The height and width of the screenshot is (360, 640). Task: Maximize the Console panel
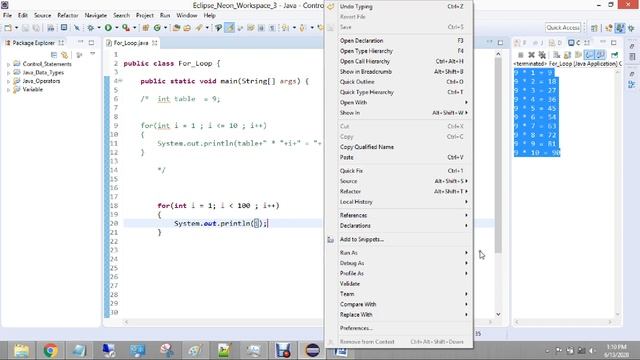tap(614, 42)
